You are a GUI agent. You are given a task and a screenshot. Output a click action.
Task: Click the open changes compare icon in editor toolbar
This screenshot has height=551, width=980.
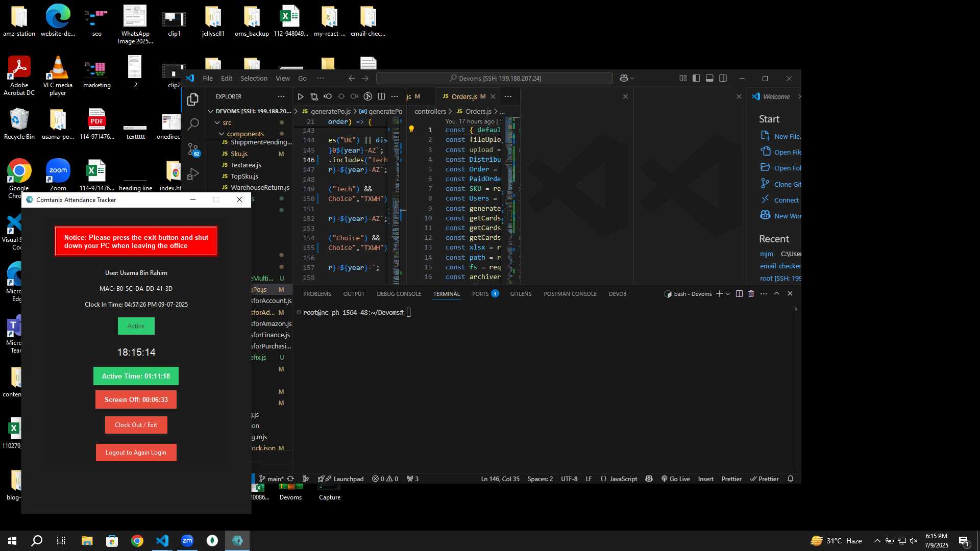(x=314, y=96)
